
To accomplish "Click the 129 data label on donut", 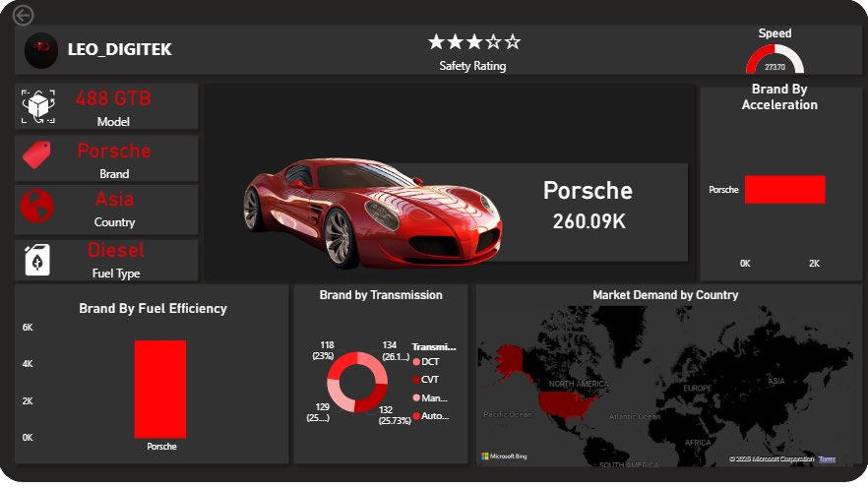I will click(320, 412).
